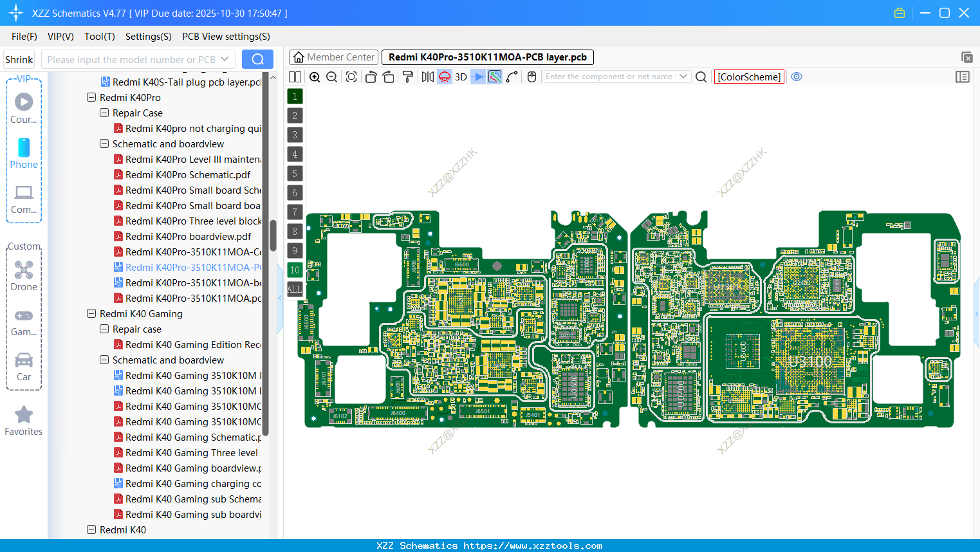Open the PCB View settings menu
This screenshot has width=980, height=552.
click(x=225, y=37)
